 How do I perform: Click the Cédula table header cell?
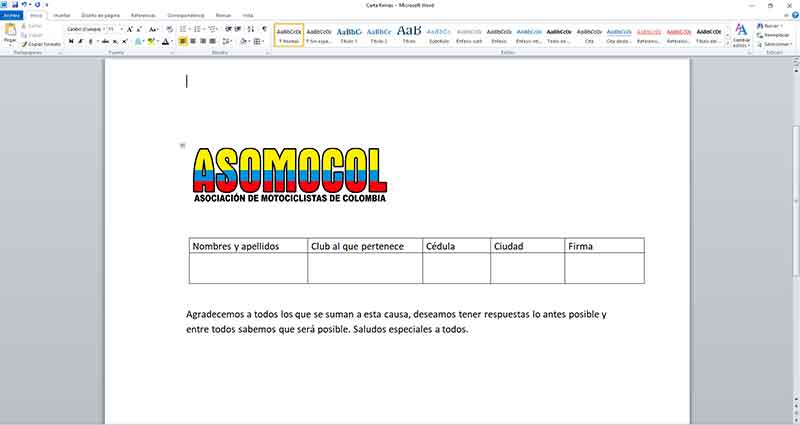[x=457, y=246]
